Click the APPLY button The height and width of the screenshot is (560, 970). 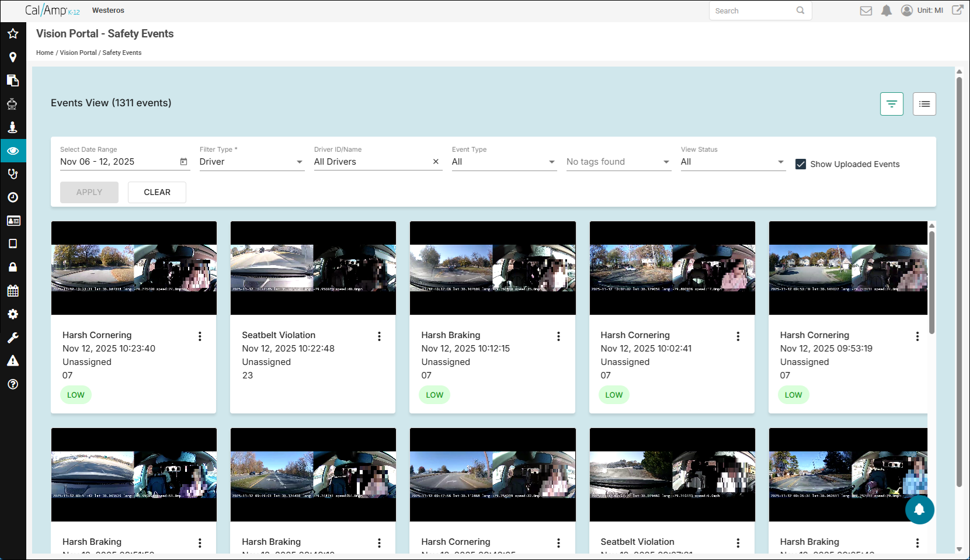(x=89, y=192)
